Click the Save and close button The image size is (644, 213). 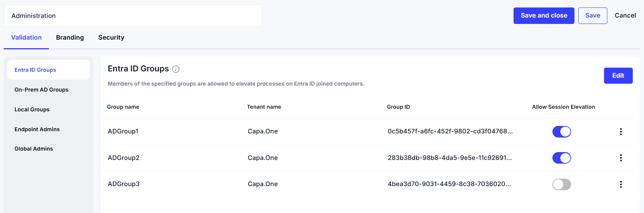point(544,16)
